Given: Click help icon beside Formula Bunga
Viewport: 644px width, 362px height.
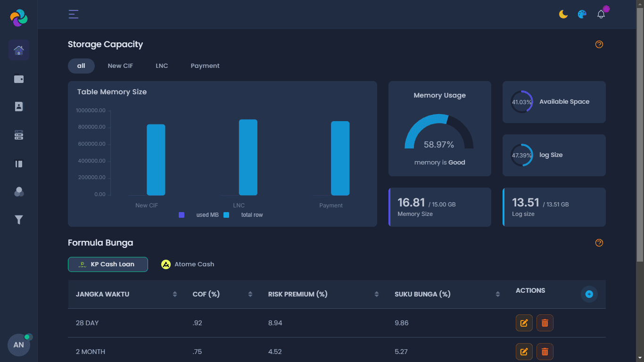Looking at the screenshot, I should coord(599,243).
